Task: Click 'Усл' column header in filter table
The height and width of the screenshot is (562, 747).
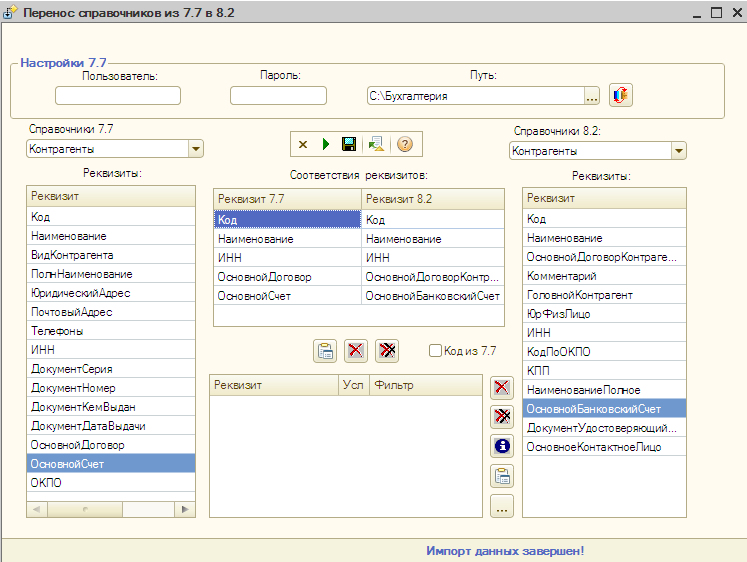Action: point(354,385)
